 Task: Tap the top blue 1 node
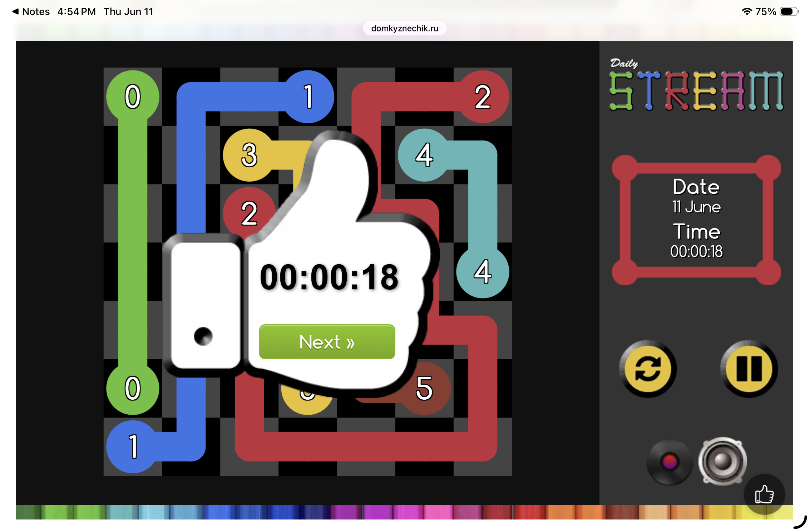point(308,97)
